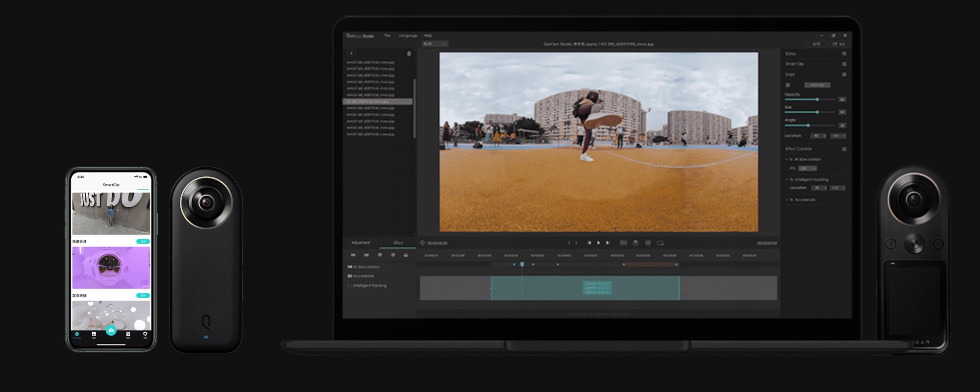980x392 pixels.
Task: Open the FPS dropdown under AI Slow Motion
Action: tap(807, 169)
